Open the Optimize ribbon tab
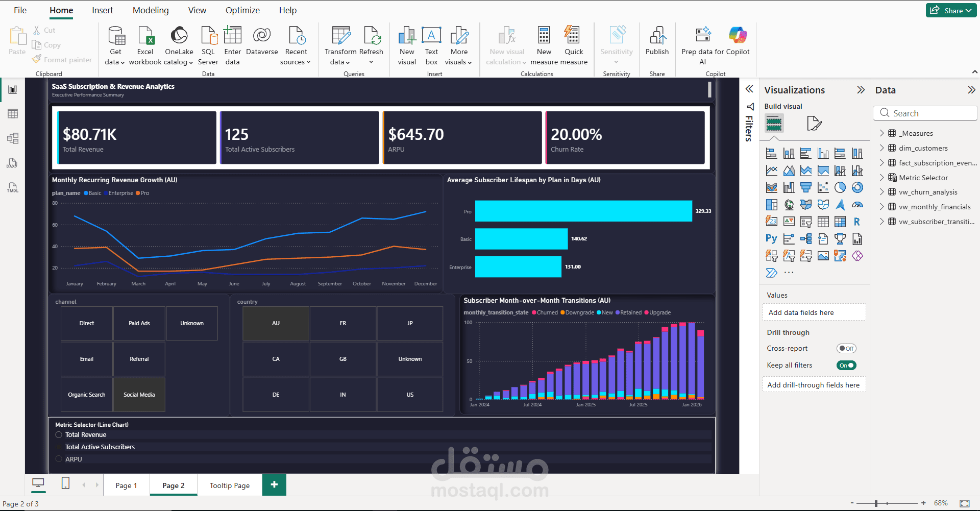Screen dimensions: 980x511 pos(242,10)
